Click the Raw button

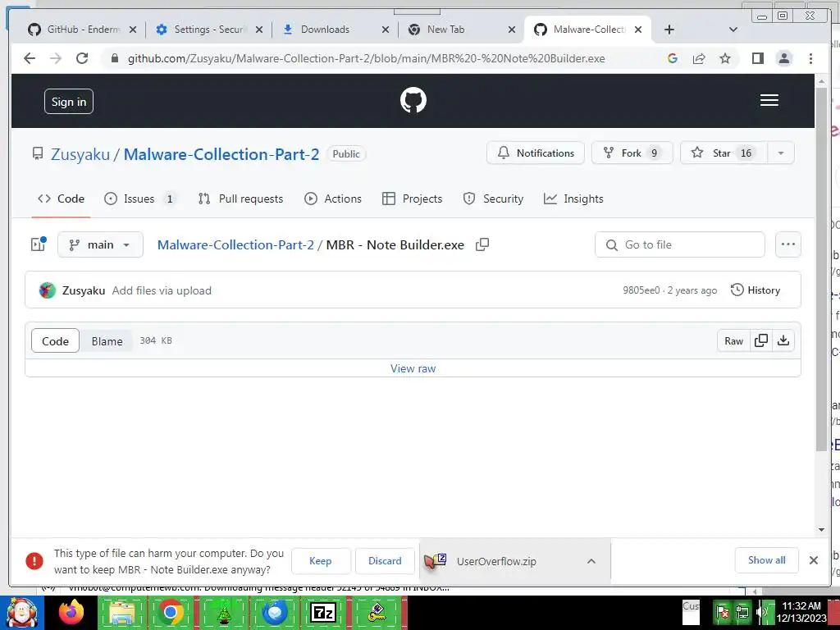click(733, 340)
